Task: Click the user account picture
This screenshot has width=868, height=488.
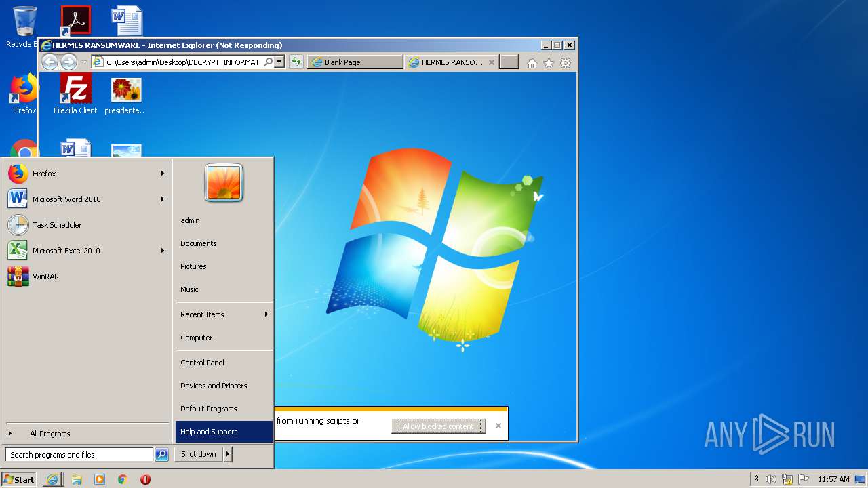Action: 224,183
